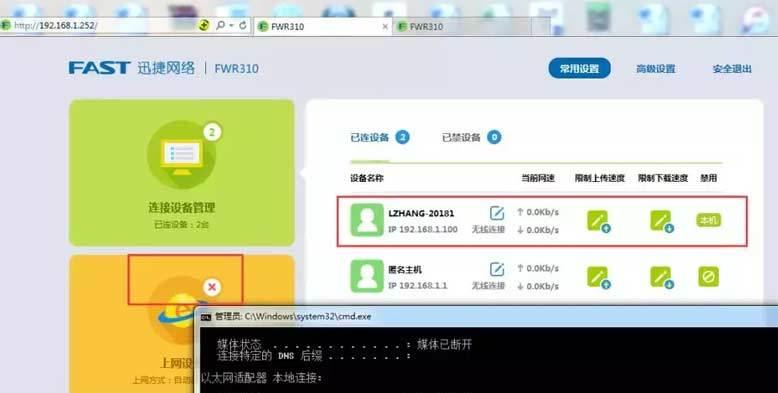
Task: Open 高级设置 in the header
Action: pyautogui.click(x=655, y=69)
